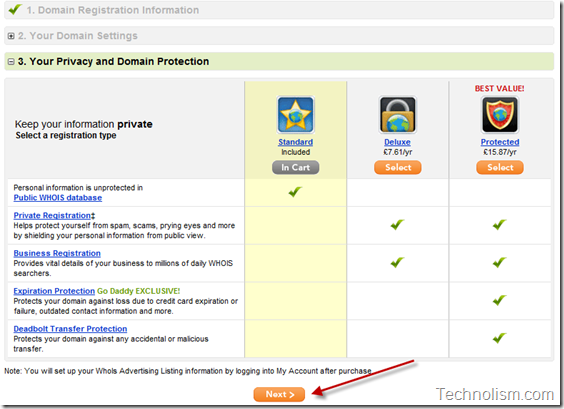Click the Standard star globe icon
The image size is (564, 409).
coord(295,115)
